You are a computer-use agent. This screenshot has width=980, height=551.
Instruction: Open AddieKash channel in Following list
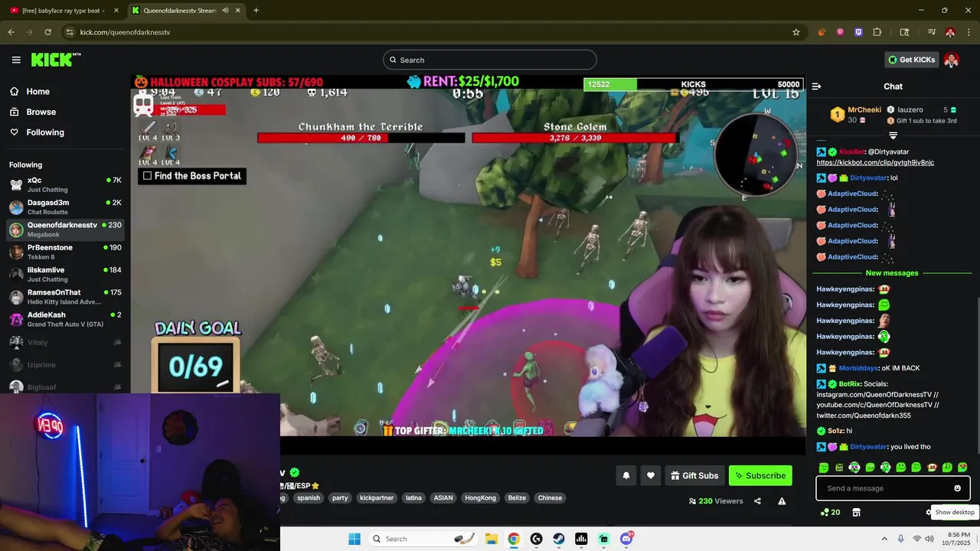pyautogui.click(x=65, y=319)
